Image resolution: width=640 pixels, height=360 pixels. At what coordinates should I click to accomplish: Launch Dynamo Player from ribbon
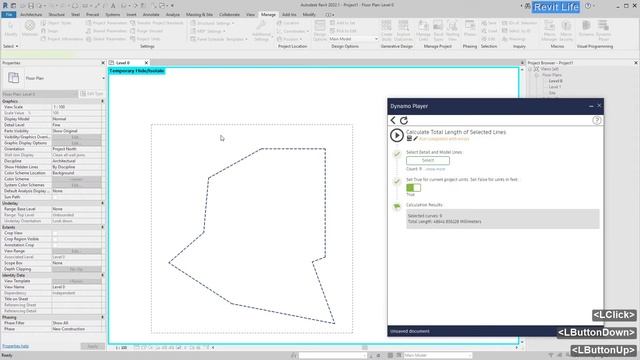[603, 31]
